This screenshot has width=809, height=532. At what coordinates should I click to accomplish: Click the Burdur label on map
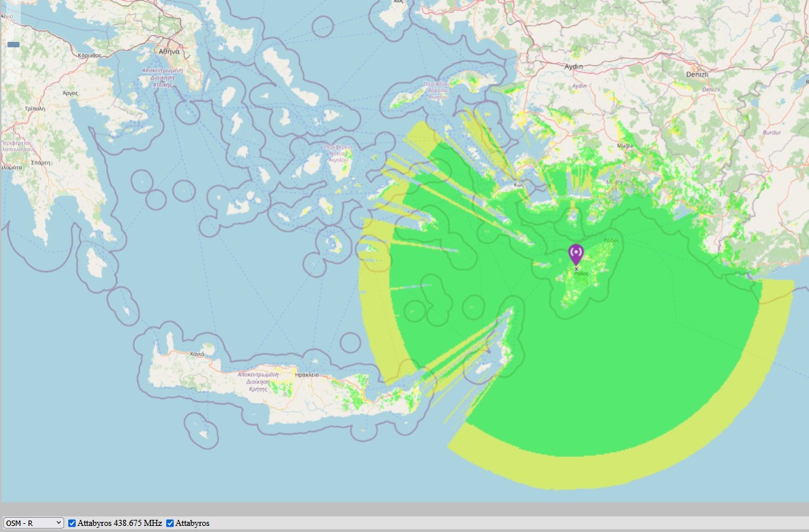tap(772, 132)
